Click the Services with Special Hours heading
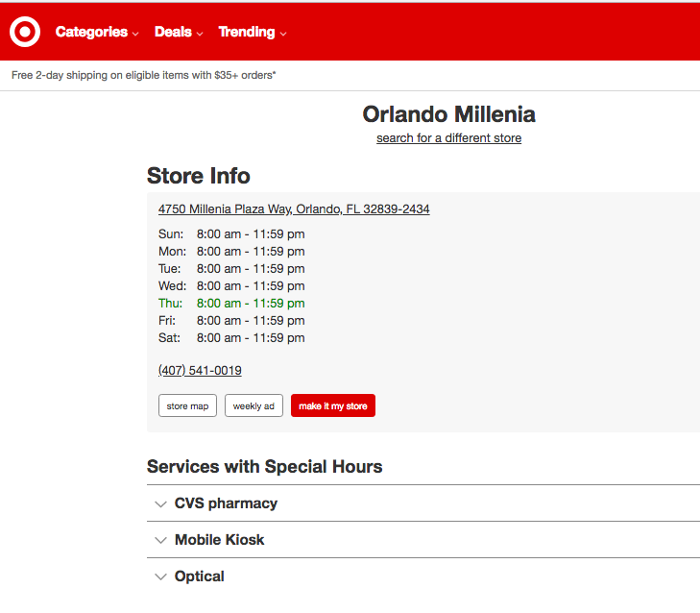This screenshot has width=700, height=613. (264, 466)
